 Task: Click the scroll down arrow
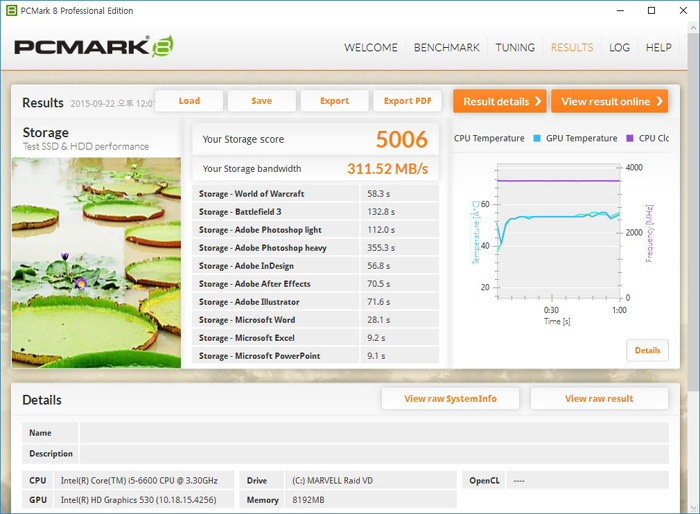[693, 508]
